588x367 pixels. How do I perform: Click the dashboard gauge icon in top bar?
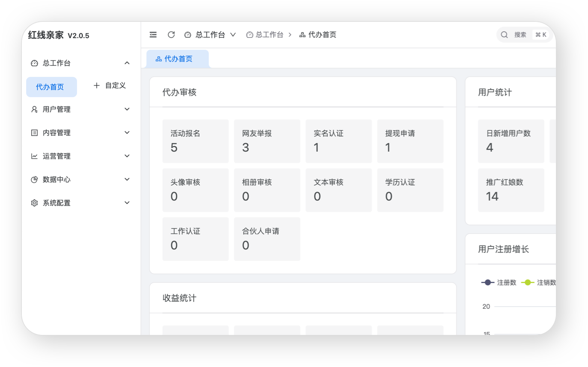[x=187, y=35]
